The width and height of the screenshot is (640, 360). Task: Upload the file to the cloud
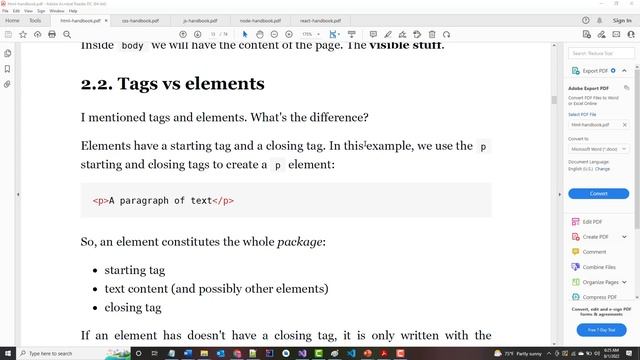(38, 35)
